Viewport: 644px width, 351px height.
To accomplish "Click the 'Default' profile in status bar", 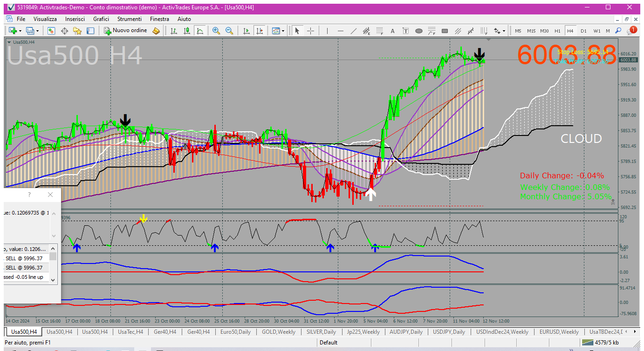I will pos(329,343).
